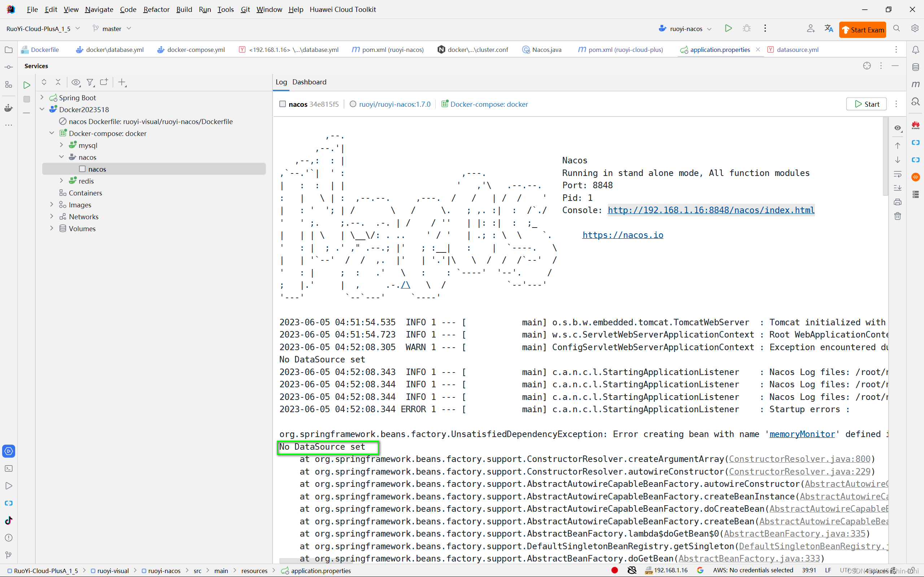
Task: Open the master branch dropdown
Action: point(112,28)
